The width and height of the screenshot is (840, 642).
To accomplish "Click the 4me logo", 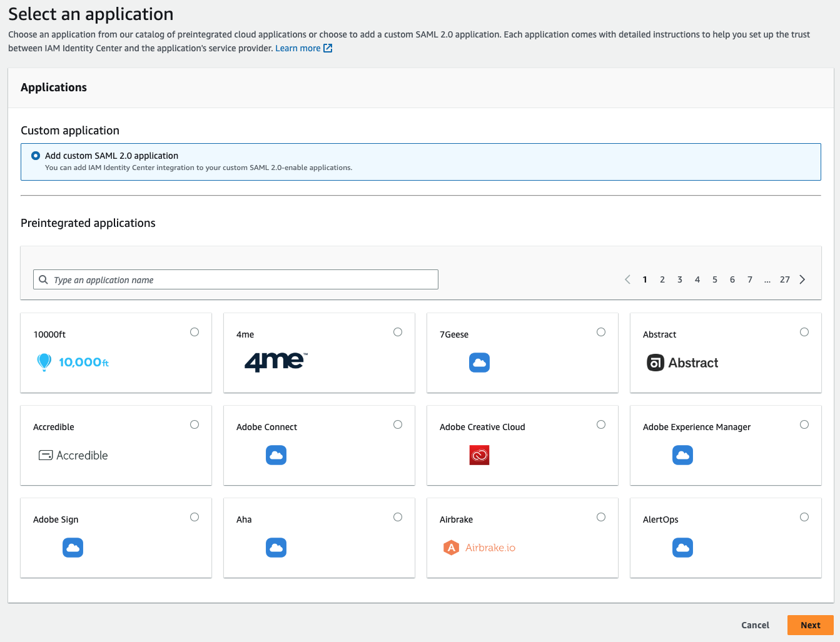I will pos(276,362).
